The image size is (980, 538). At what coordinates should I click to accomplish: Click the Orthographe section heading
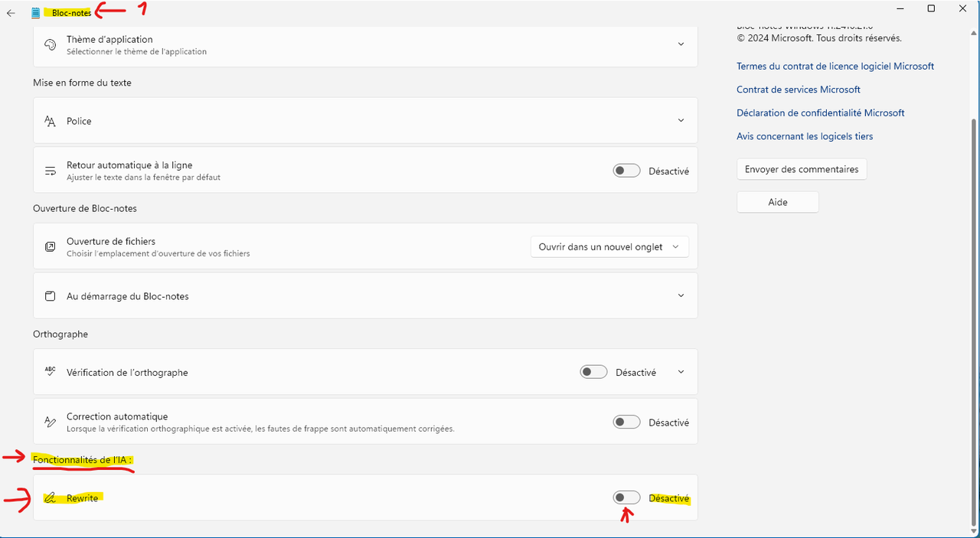point(60,334)
